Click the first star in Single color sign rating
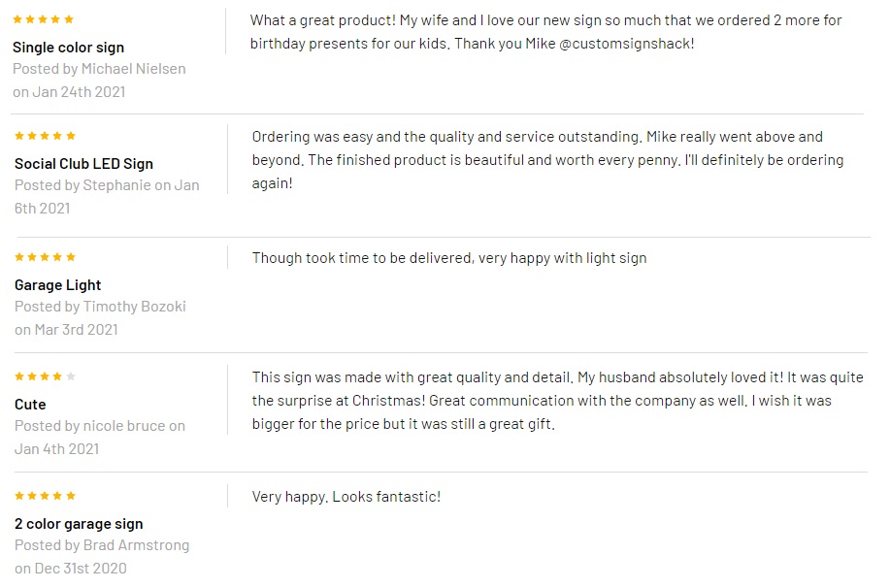Viewport: 890px width, 588px height. click(x=17, y=19)
